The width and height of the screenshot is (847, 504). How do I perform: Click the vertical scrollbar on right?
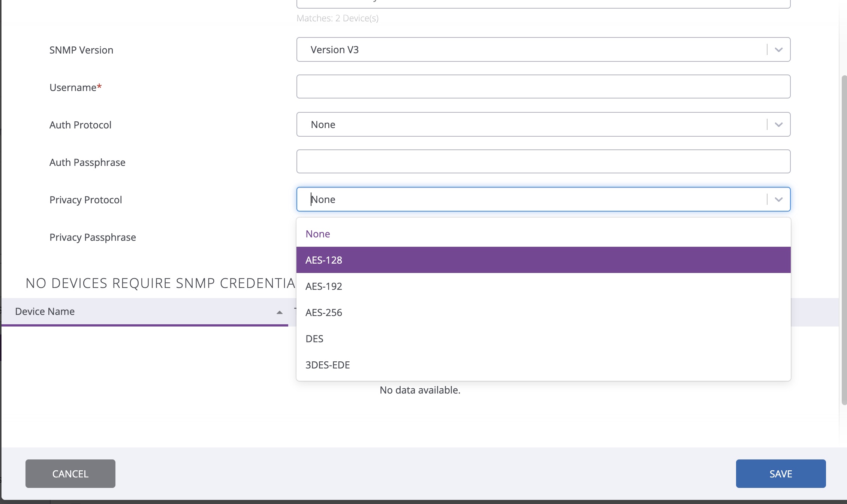tap(844, 240)
